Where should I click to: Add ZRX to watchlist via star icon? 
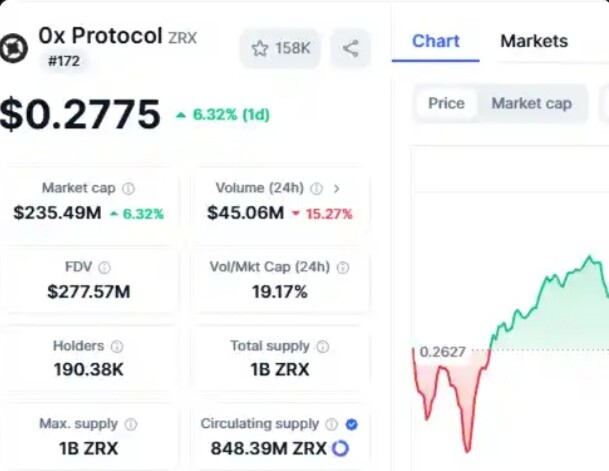260,49
